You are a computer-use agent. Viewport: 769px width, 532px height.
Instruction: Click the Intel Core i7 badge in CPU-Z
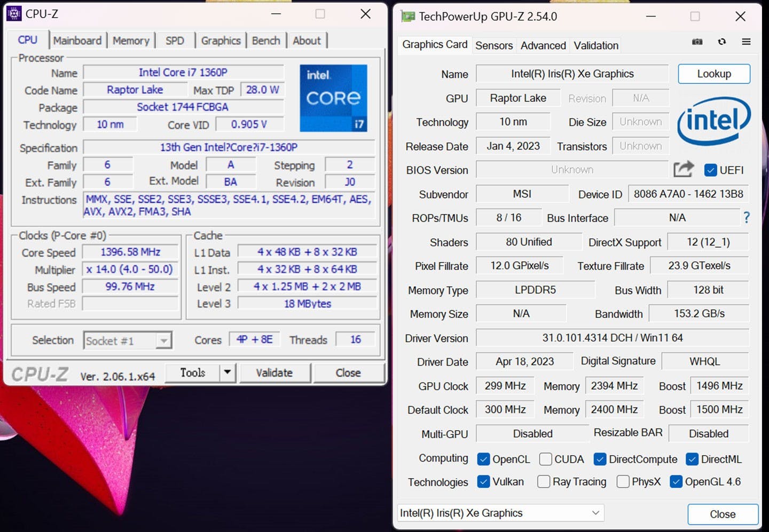[x=334, y=98]
